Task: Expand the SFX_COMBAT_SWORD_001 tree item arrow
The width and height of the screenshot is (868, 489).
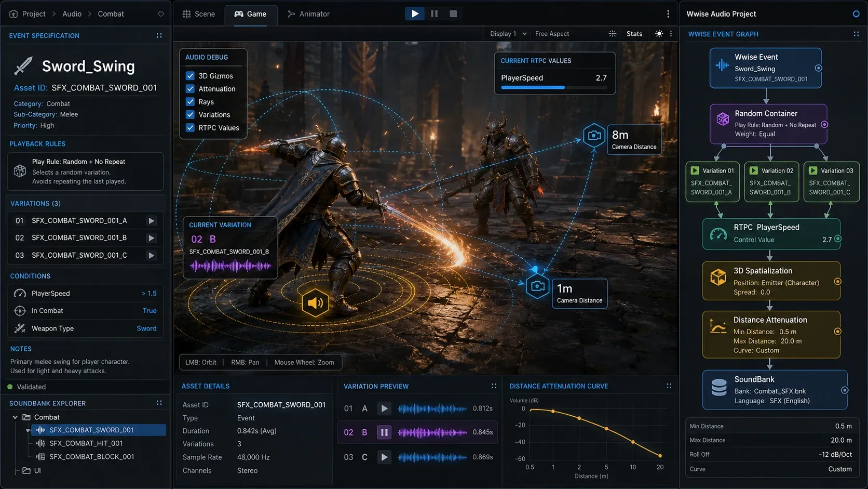Action: (x=28, y=430)
